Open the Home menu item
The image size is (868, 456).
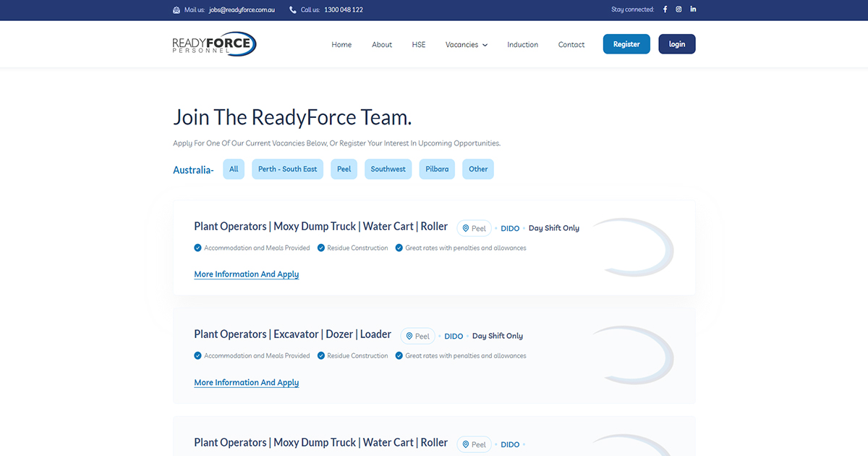341,44
